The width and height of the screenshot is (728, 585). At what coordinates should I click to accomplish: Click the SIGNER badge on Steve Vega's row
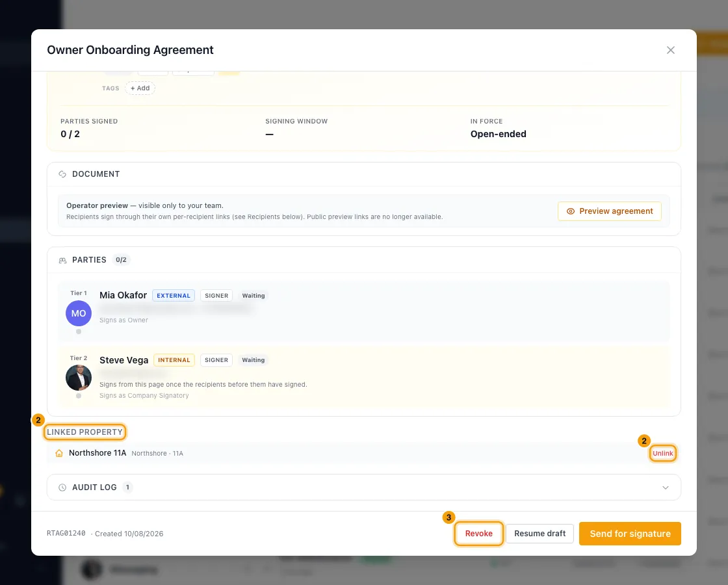point(216,360)
